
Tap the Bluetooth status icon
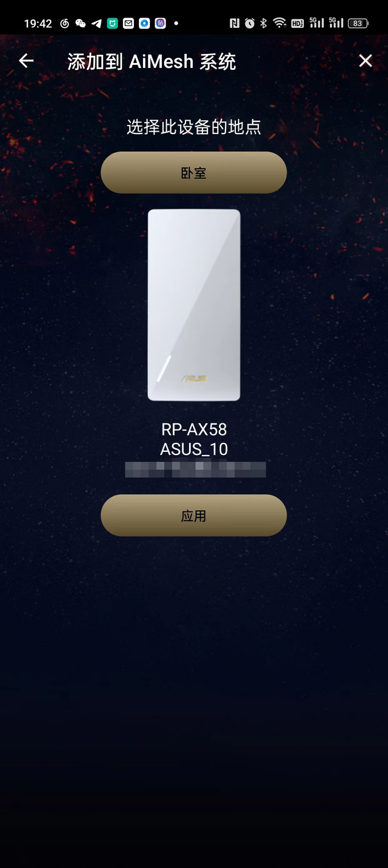[x=264, y=24]
